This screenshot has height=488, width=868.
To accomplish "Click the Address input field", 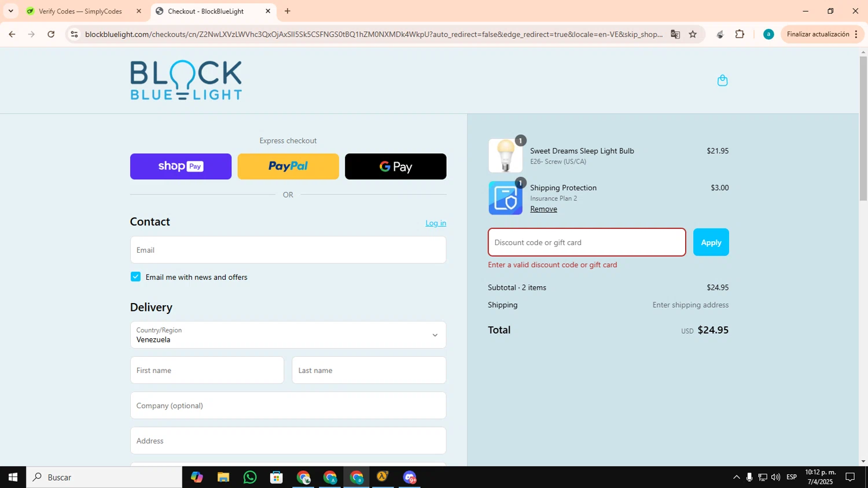I will 288,441.
